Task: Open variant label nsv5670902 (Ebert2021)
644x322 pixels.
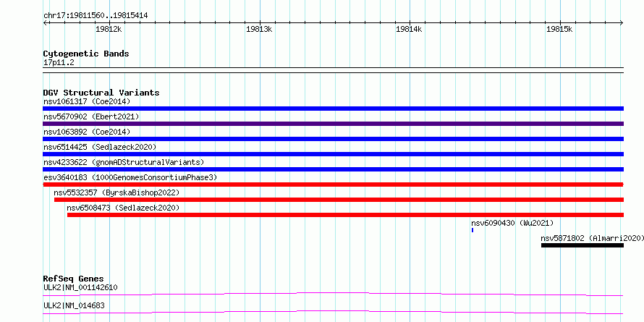Action: (x=91, y=116)
